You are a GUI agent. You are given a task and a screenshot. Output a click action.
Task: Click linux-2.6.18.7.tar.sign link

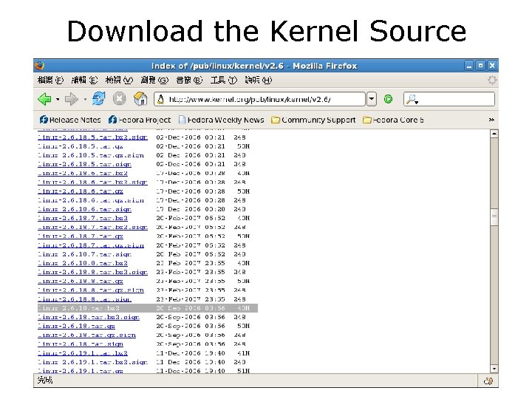click(x=84, y=254)
